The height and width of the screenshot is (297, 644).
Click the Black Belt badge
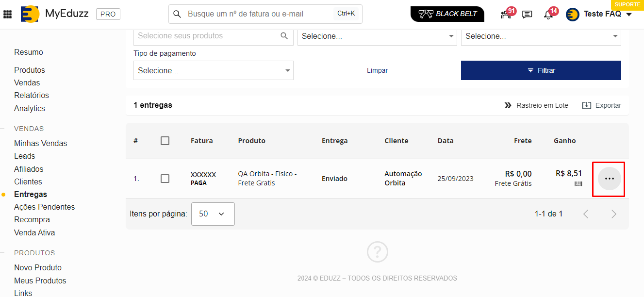(x=447, y=14)
